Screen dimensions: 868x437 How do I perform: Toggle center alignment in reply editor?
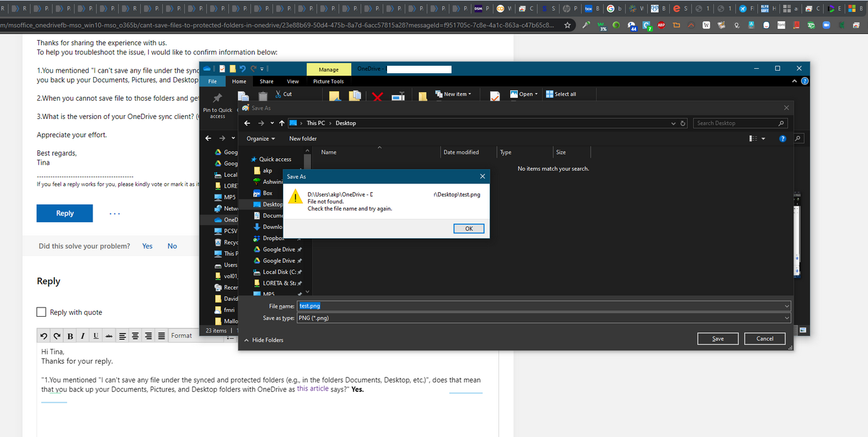[x=136, y=336]
